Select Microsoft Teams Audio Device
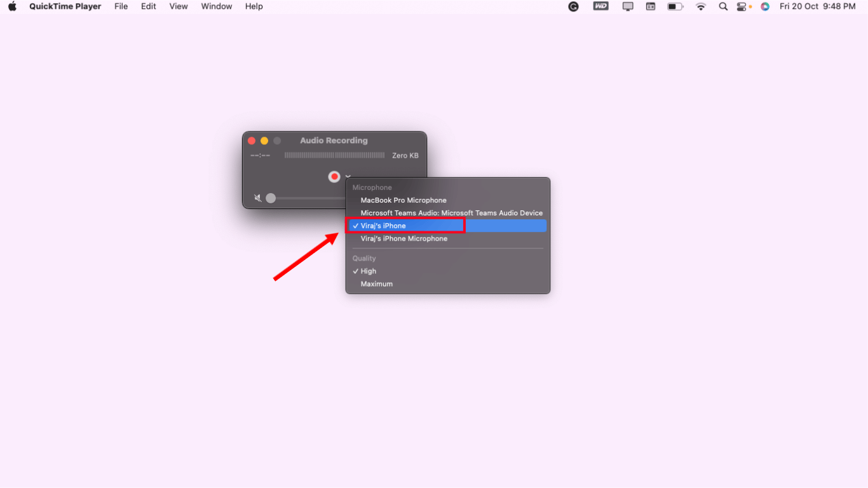The image size is (868, 488). pyautogui.click(x=451, y=213)
